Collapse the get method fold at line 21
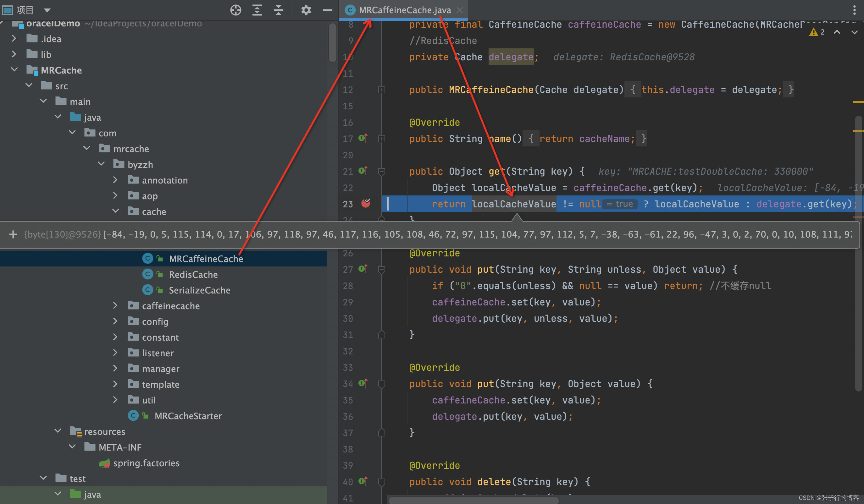The height and width of the screenshot is (504, 864). click(381, 171)
